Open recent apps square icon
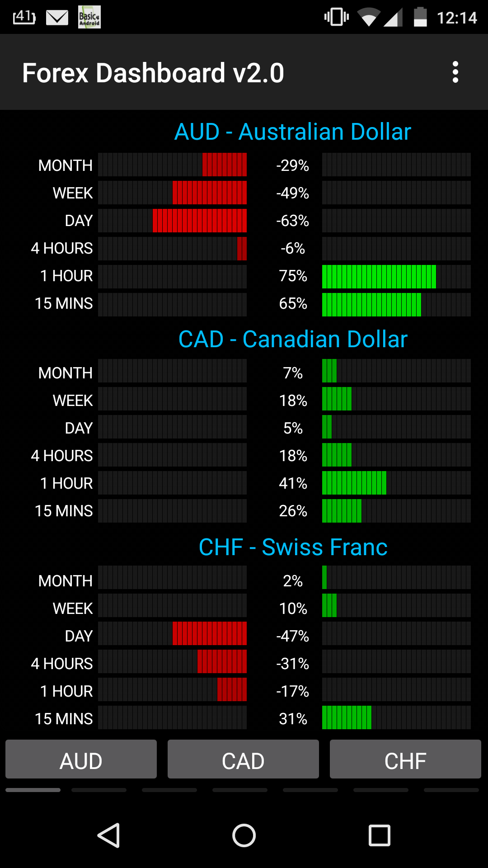Viewport: 488px width, 868px height. (379, 835)
